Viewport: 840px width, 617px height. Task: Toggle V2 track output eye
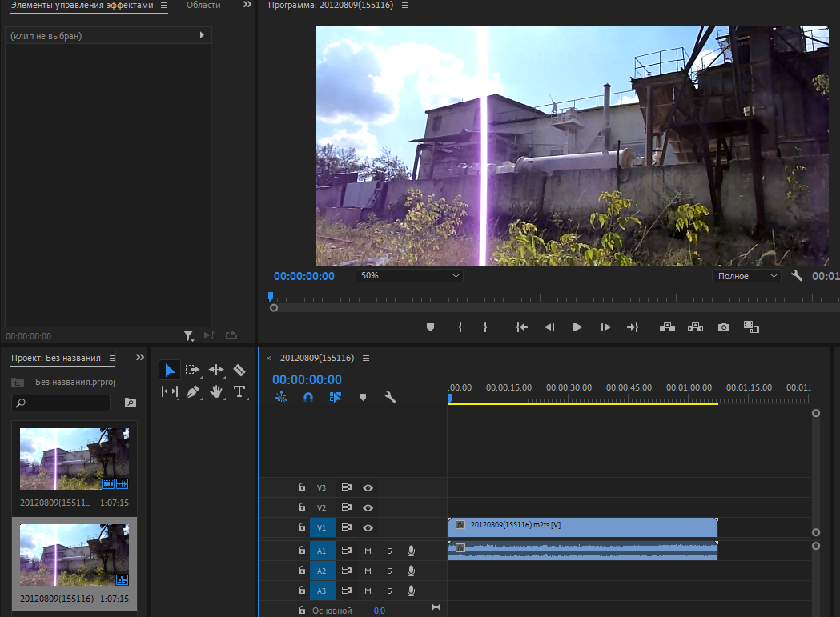(368, 507)
